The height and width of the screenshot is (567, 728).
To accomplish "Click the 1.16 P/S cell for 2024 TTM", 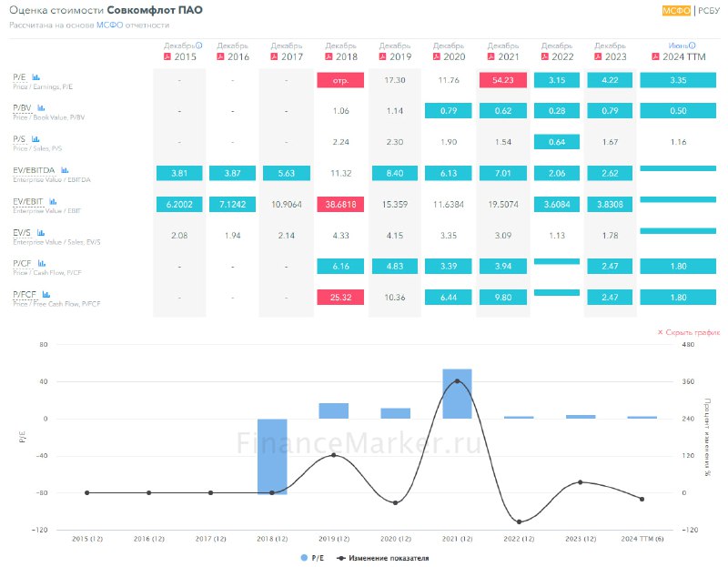I will point(678,142).
